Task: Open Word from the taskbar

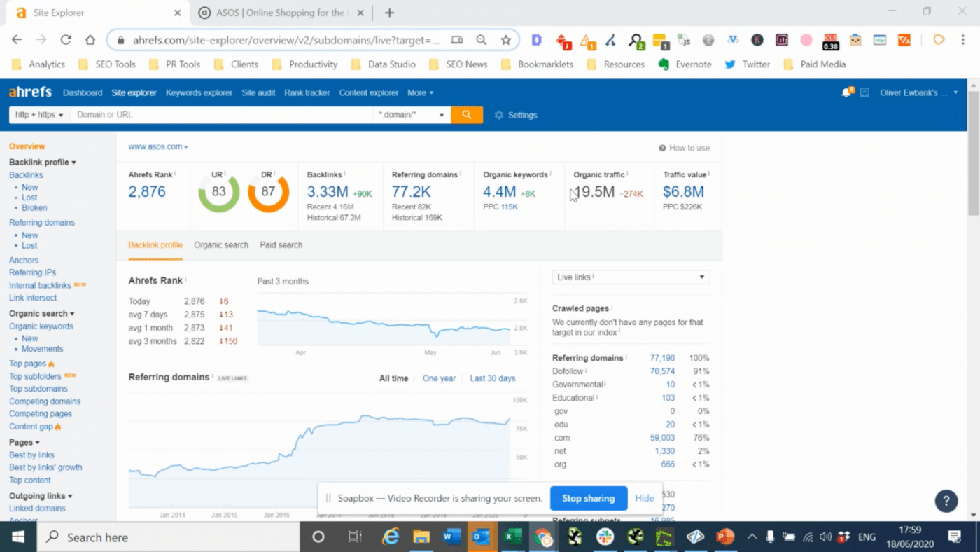Action: pyautogui.click(x=452, y=537)
